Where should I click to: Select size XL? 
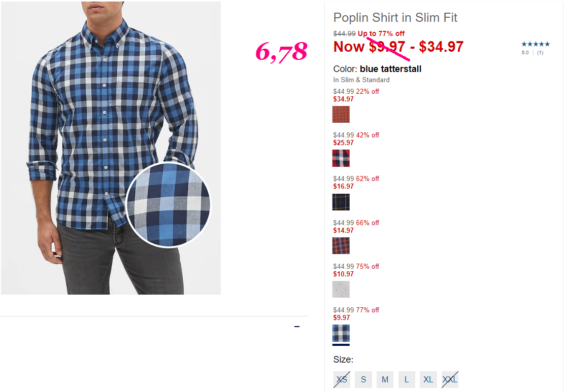(x=428, y=379)
